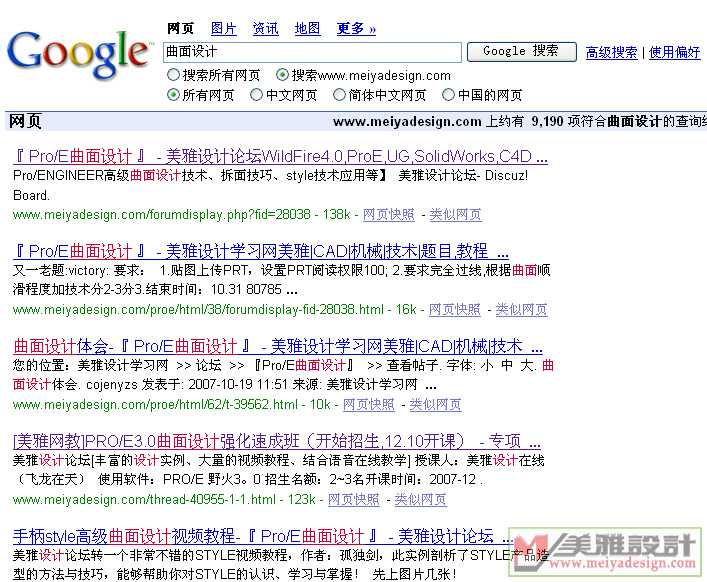This screenshot has width=707, height=582.
Task: Click URL text www.meiyadesign.com/thread-40955-1-1.html
Action: click(x=144, y=500)
